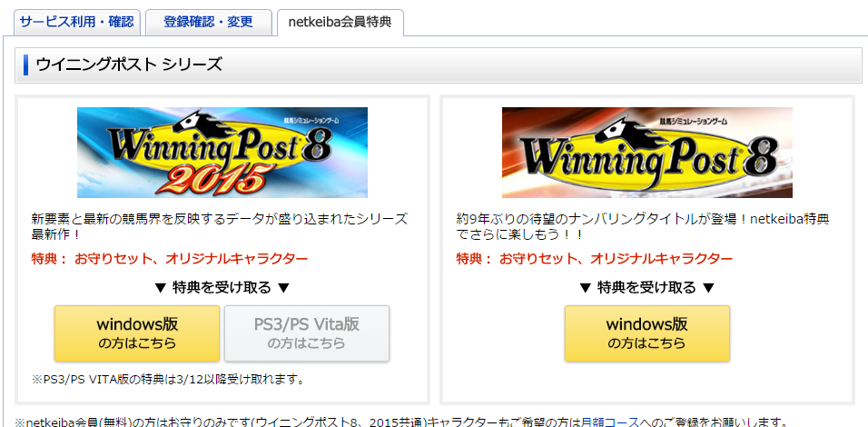
Task: Get windows版 bonus for Winning Post 8 2015
Action: click(137, 333)
